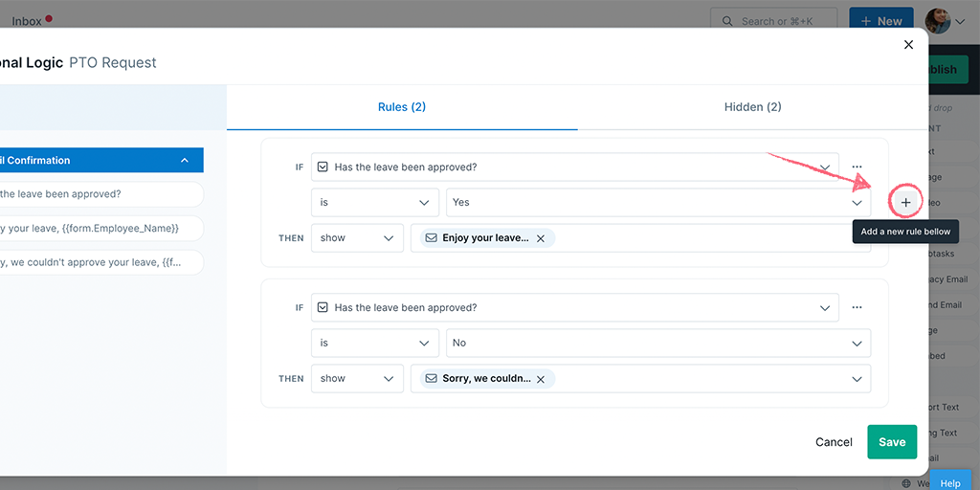Remove the 'Sorry, we couldn...' email tag

(x=541, y=379)
